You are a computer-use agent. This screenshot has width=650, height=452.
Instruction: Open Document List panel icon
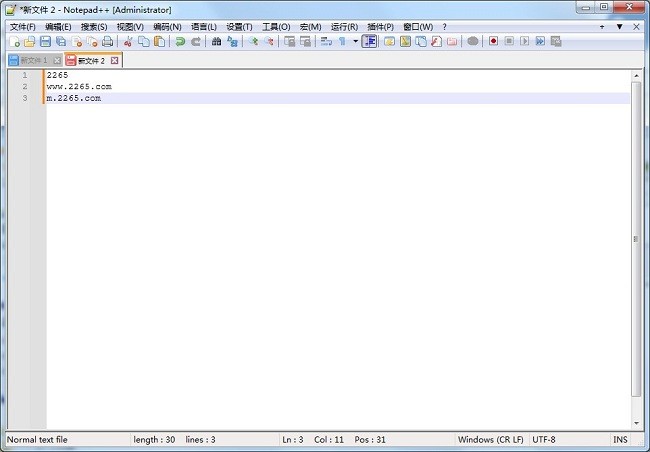point(421,41)
